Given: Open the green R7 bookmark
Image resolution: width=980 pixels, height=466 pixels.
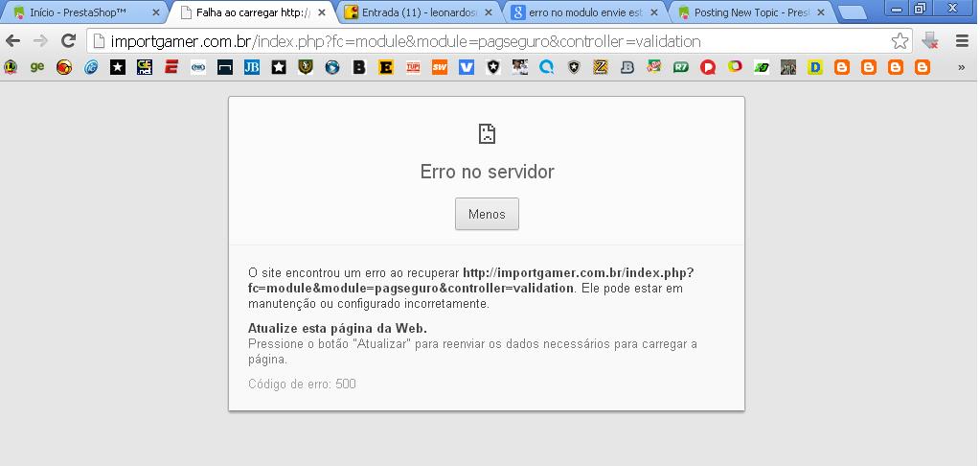Looking at the screenshot, I should click(x=680, y=67).
